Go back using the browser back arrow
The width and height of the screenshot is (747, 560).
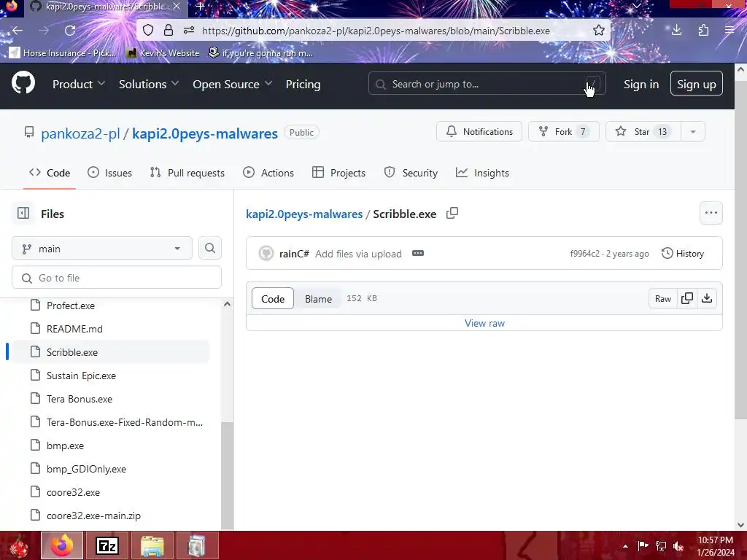pos(18,31)
